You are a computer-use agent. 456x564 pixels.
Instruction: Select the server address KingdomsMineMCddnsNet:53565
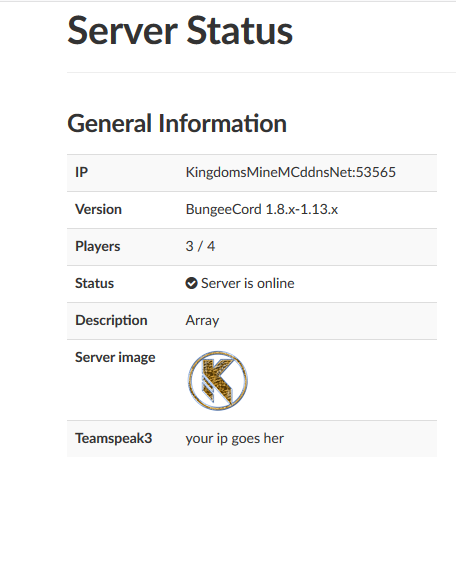291,173
